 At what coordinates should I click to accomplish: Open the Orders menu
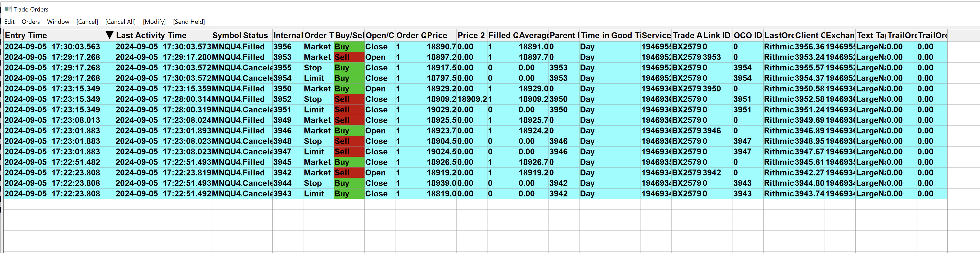(31, 22)
